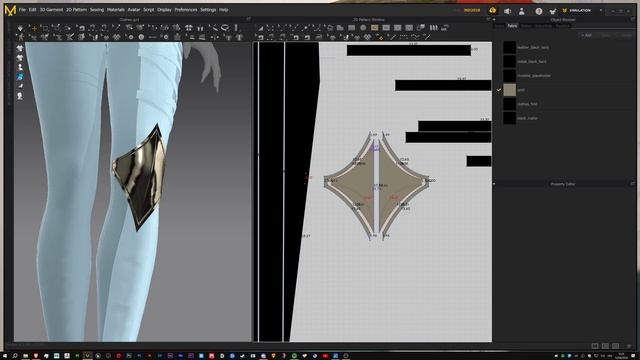Image resolution: width=640 pixels, height=360 pixels.
Task: Click the blue highlighted icon in 3D sidebar
Action: coord(20,77)
